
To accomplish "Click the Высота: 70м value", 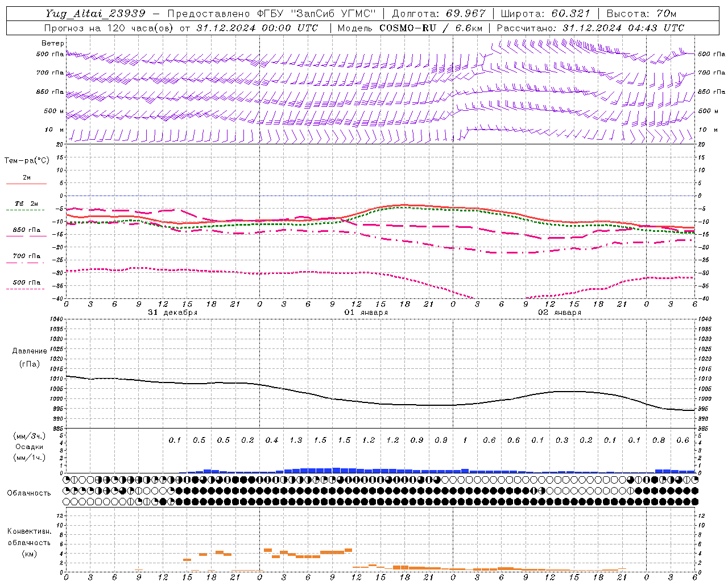I will point(642,14).
